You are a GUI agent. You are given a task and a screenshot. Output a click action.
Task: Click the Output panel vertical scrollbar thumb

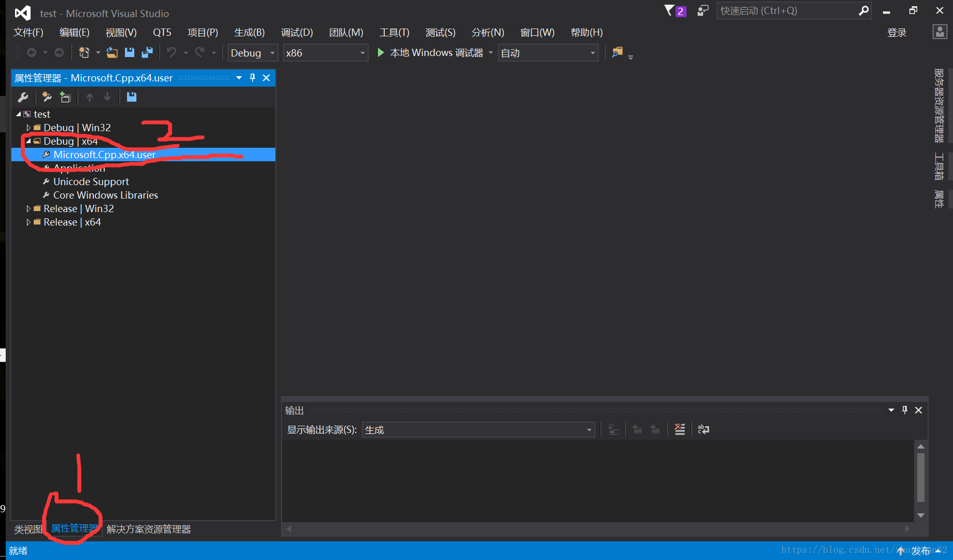point(921,478)
